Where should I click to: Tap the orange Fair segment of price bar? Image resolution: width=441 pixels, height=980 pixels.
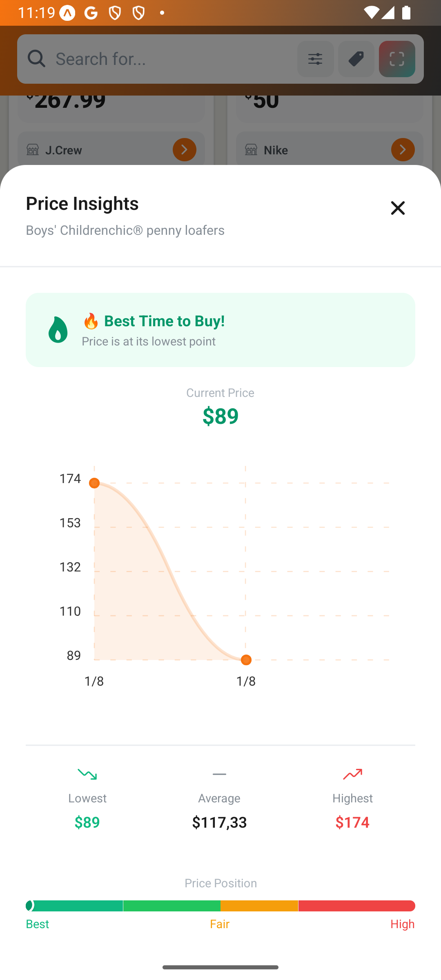pos(259,906)
